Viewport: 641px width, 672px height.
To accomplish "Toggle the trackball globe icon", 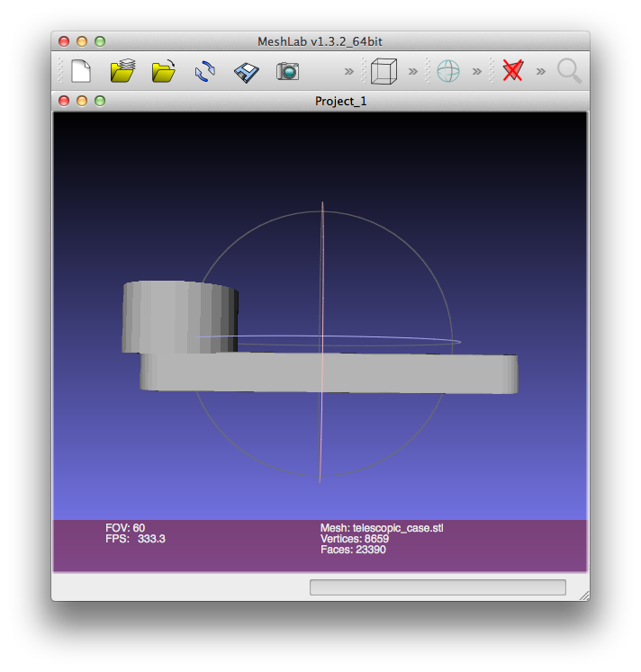I will (448, 71).
